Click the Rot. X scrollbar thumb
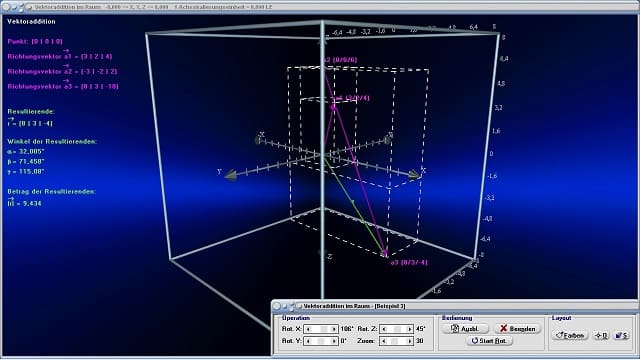This screenshot has height=360, width=640. [x=324, y=329]
